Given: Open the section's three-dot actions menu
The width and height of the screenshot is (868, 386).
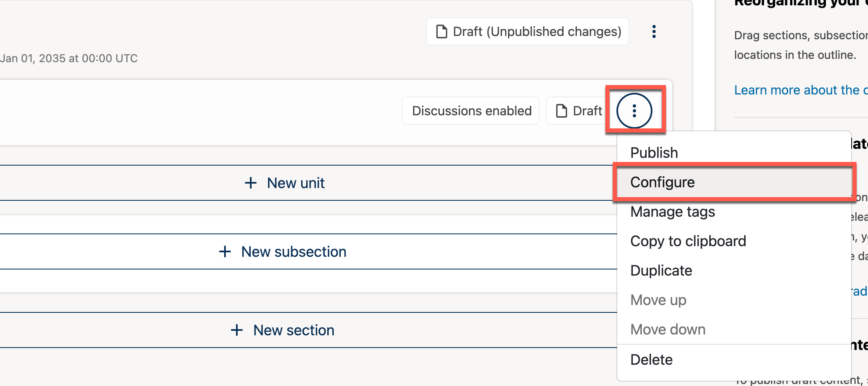Looking at the screenshot, I should (x=654, y=31).
